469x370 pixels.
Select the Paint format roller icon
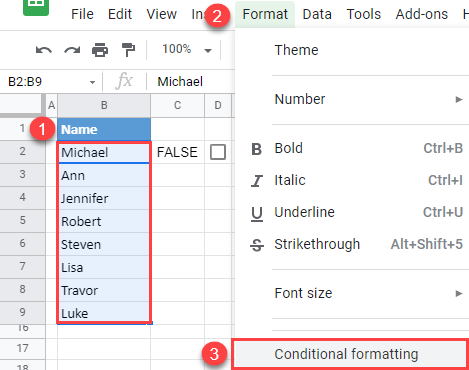[x=128, y=50]
